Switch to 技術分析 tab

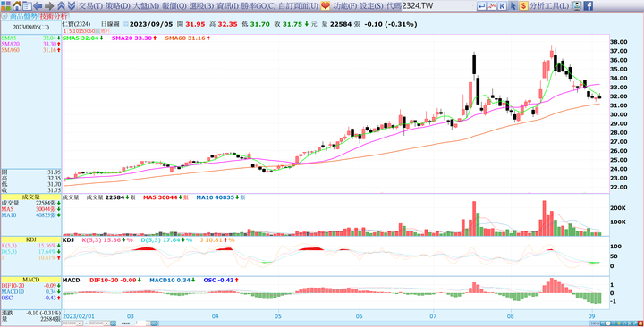tap(53, 16)
